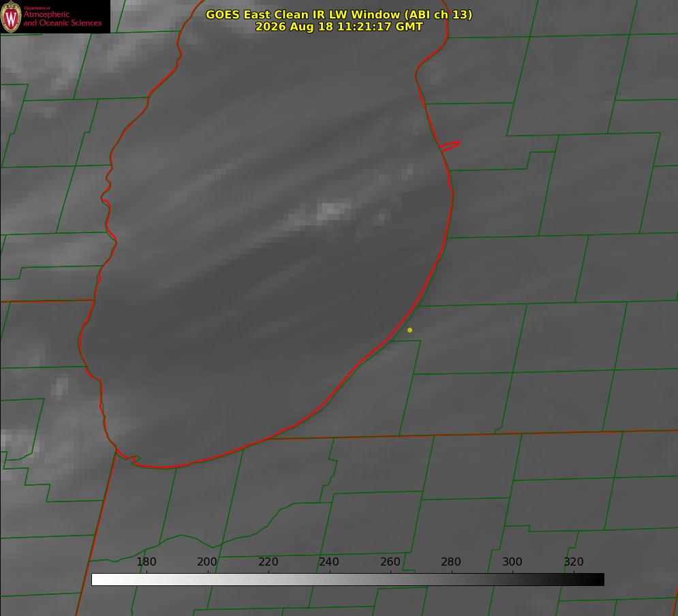This screenshot has height=616, width=678.
Task: Click the brightest cloud patch over the lake
Action: pyautogui.click(x=333, y=210)
